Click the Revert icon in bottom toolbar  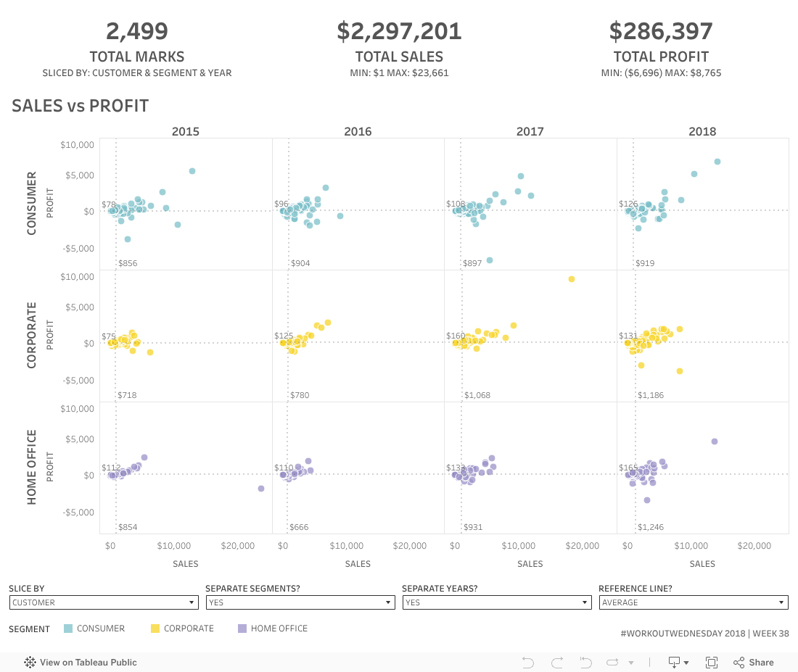tap(586, 662)
